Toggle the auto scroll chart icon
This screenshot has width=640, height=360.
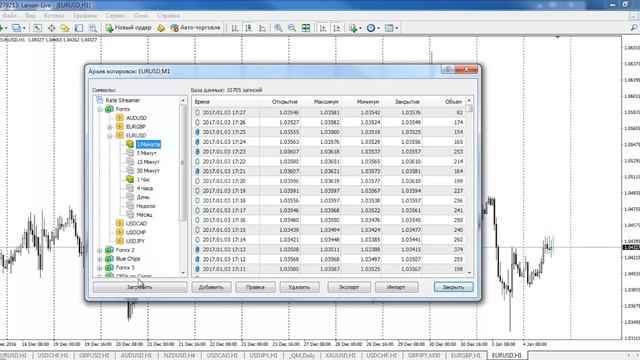pos(322,28)
